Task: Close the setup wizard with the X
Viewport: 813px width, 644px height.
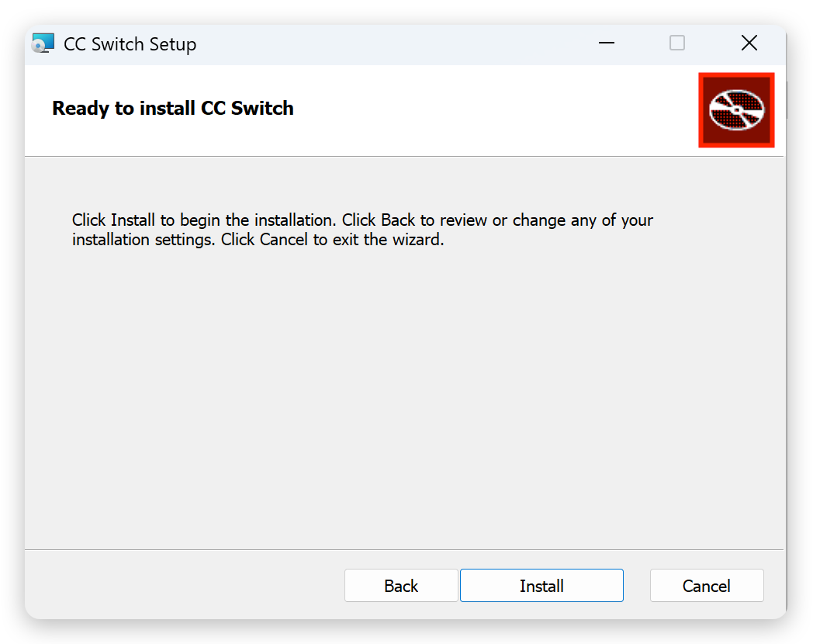Action: pyautogui.click(x=749, y=43)
